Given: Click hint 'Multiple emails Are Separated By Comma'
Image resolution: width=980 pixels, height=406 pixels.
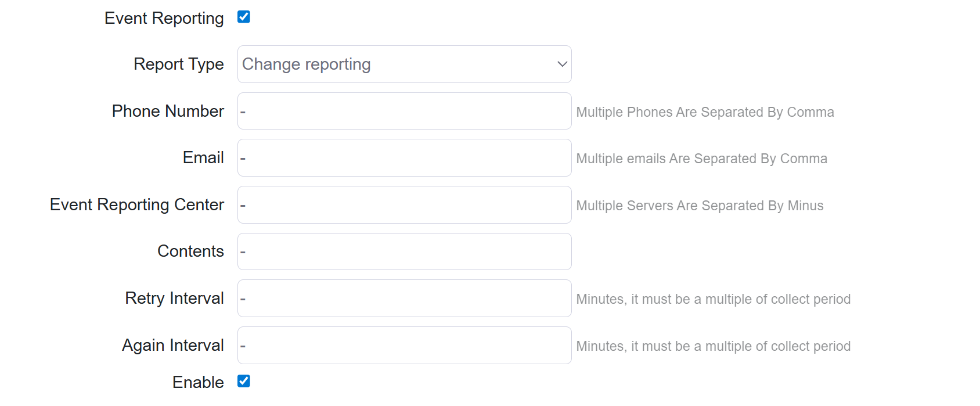Looking at the screenshot, I should point(701,159).
